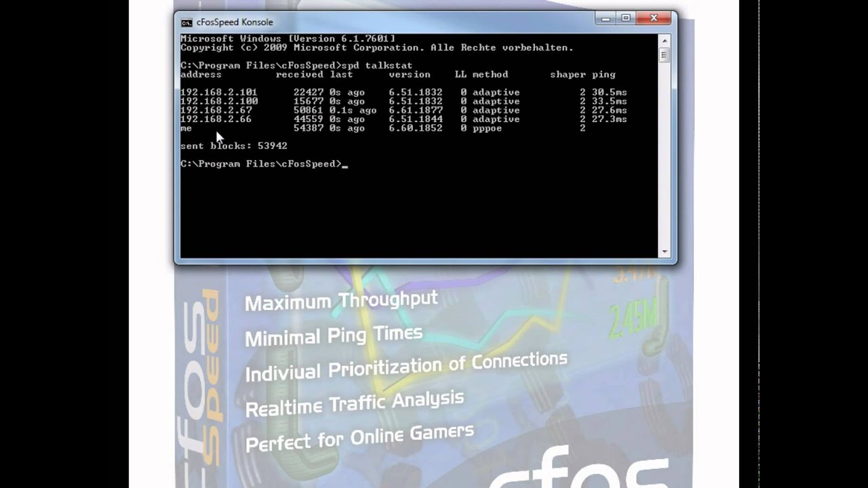
Task: Click the 'Perfect for Online Gamers' text
Action: [x=359, y=438]
